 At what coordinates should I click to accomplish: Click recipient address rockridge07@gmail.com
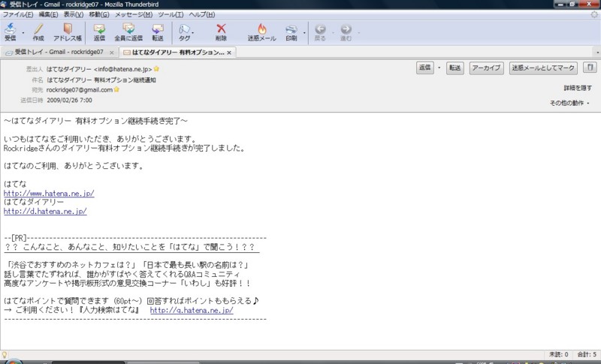[80, 89]
